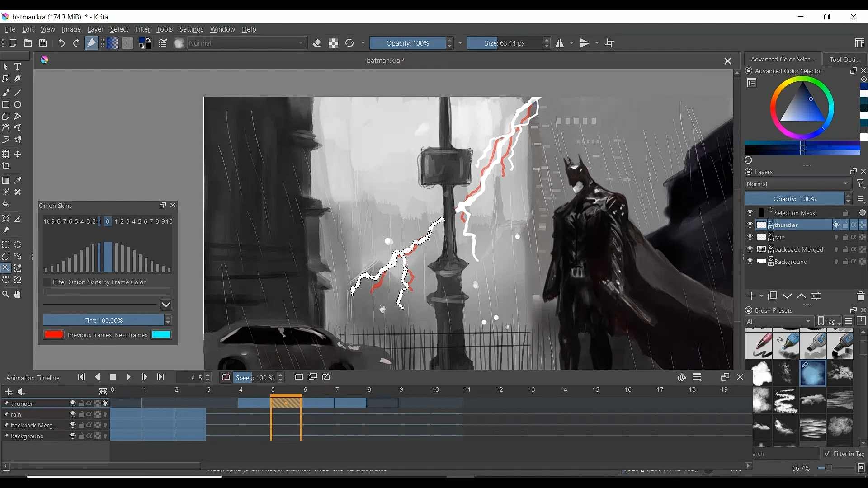Image resolution: width=868 pixels, height=488 pixels.
Task: Enable Filter Onion Skins by Frame Color
Action: pos(47,282)
